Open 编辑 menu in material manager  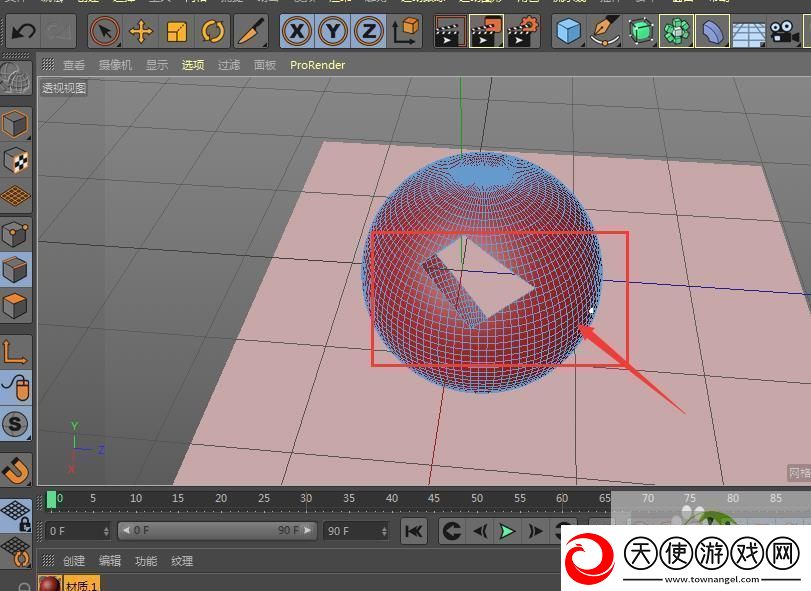(x=110, y=561)
